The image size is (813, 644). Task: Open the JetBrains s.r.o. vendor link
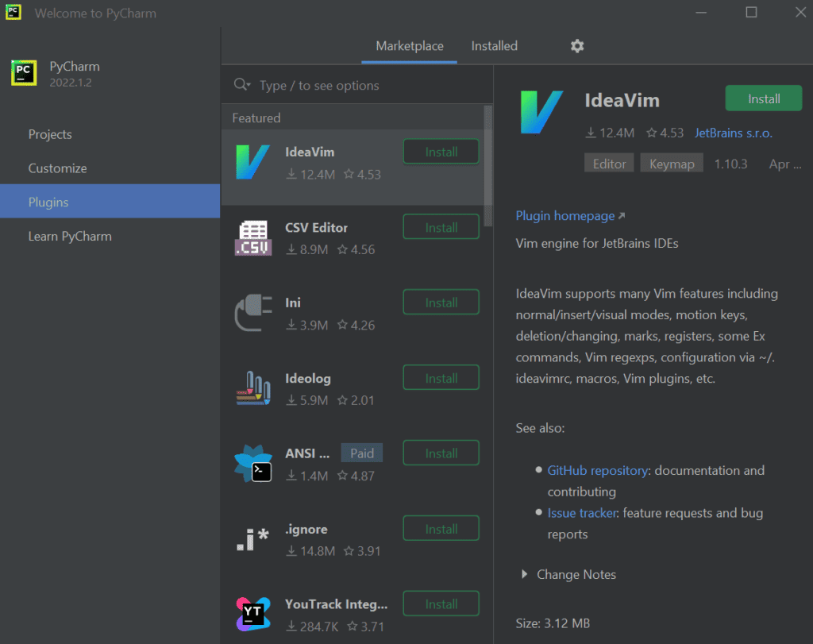tap(733, 133)
